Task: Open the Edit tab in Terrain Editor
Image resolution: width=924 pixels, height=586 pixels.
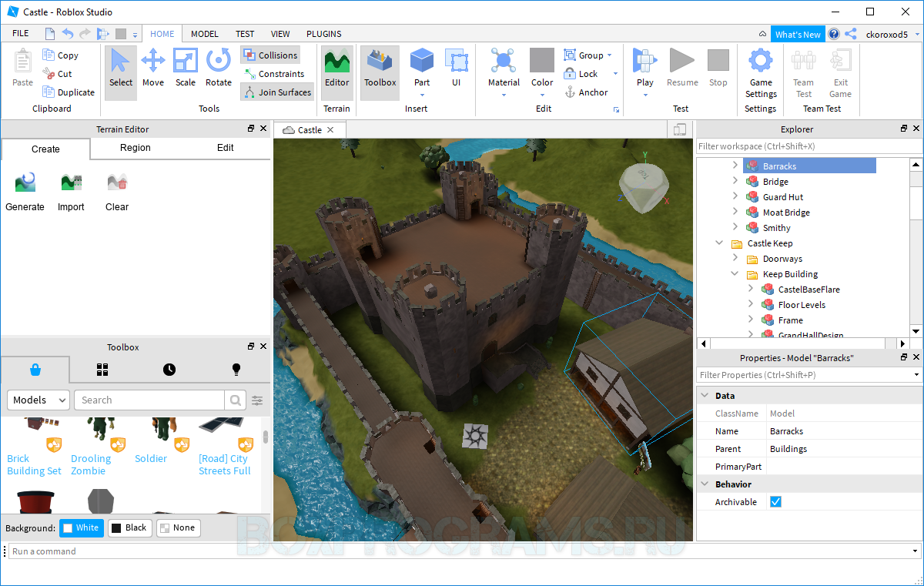Action: (226, 148)
